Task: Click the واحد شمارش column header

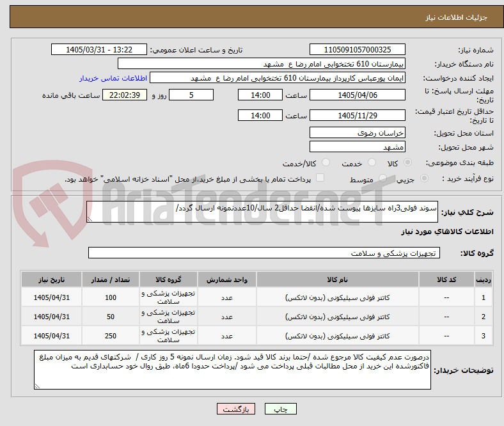Action: pyautogui.click(x=227, y=280)
